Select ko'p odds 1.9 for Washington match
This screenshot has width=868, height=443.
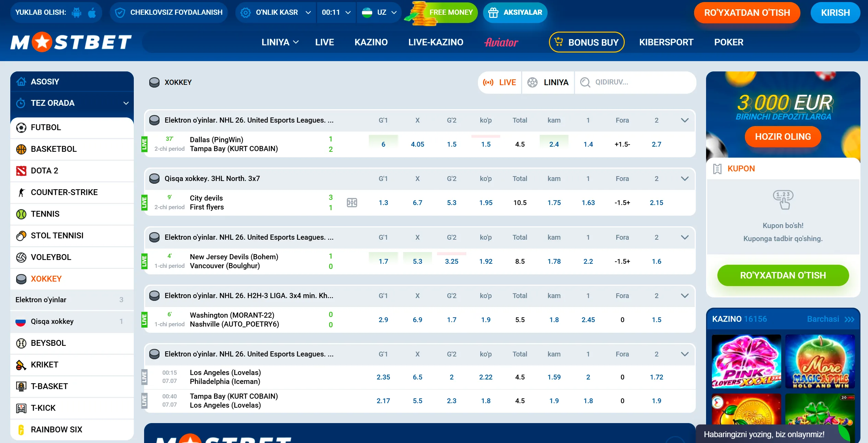(486, 320)
